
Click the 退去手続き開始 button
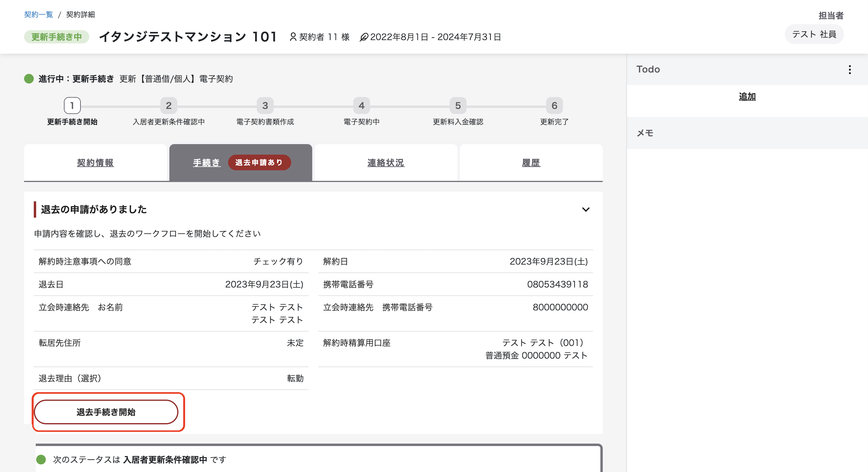[x=106, y=412]
